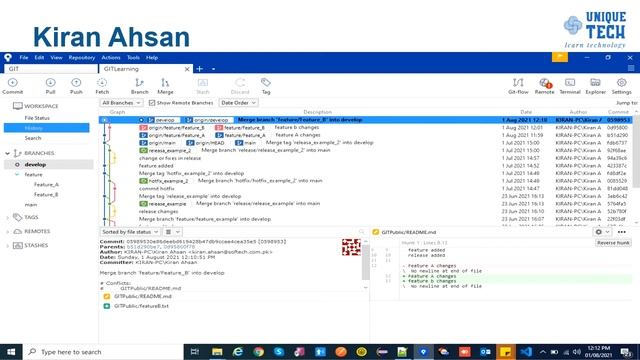This screenshot has width=640, height=360.
Task: Open Visual Studio Code from the taskbar
Action: click(526, 351)
